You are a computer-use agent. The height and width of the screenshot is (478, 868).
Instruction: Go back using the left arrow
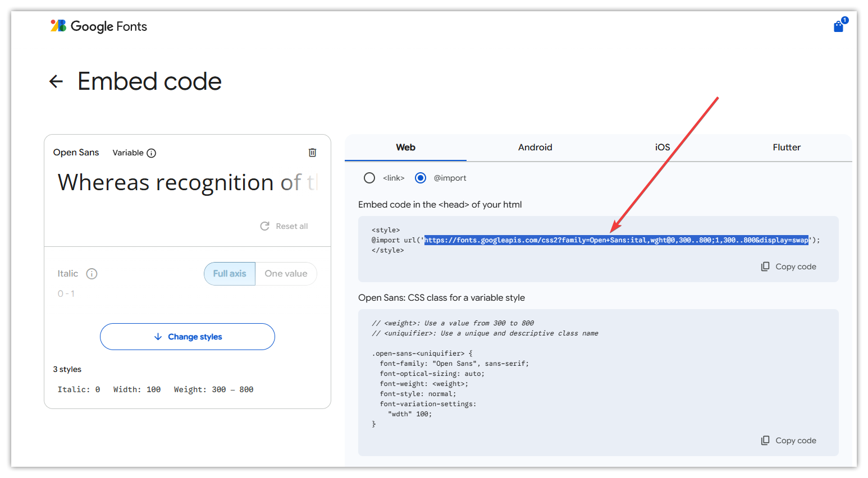pyautogui.click(x=56, y=82)
